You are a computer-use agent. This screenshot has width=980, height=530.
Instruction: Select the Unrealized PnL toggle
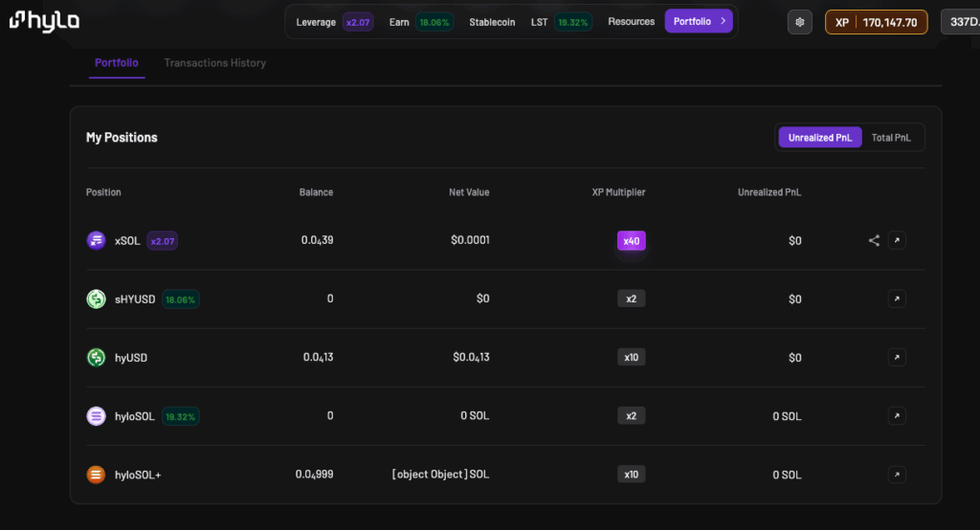pyautogui.click(x=820, y=138)
